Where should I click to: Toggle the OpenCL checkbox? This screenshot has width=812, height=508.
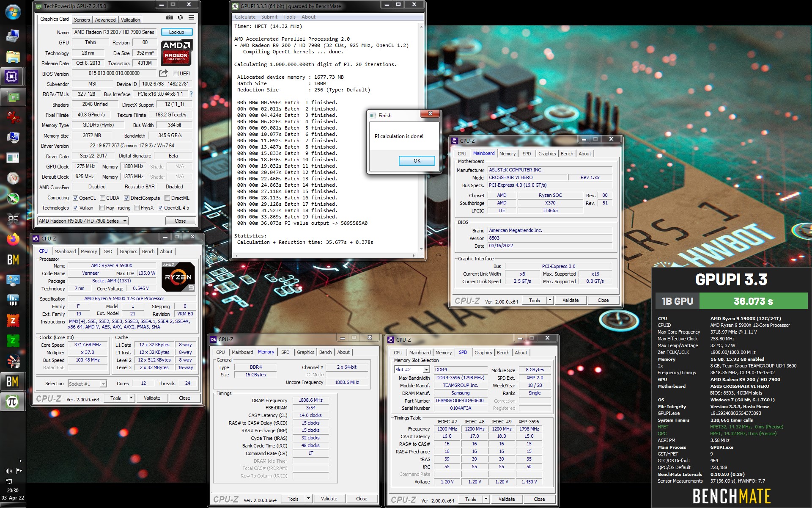[75, 198]
